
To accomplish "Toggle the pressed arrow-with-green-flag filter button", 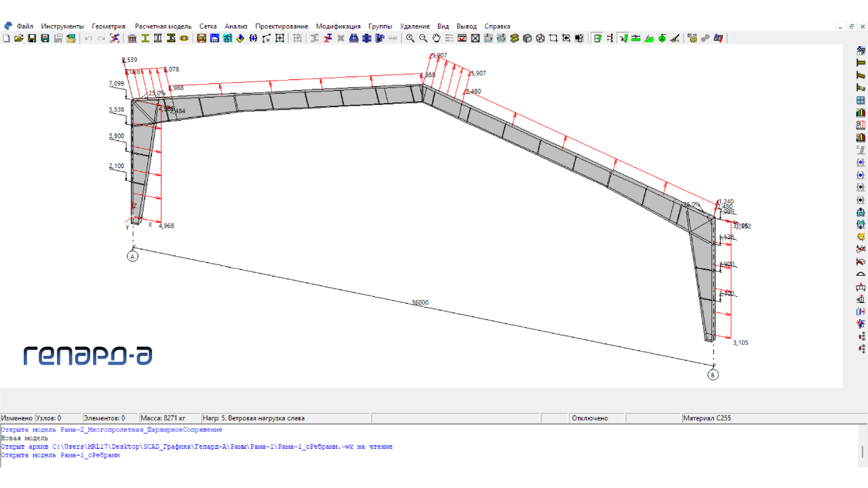I will click(623, 39).
